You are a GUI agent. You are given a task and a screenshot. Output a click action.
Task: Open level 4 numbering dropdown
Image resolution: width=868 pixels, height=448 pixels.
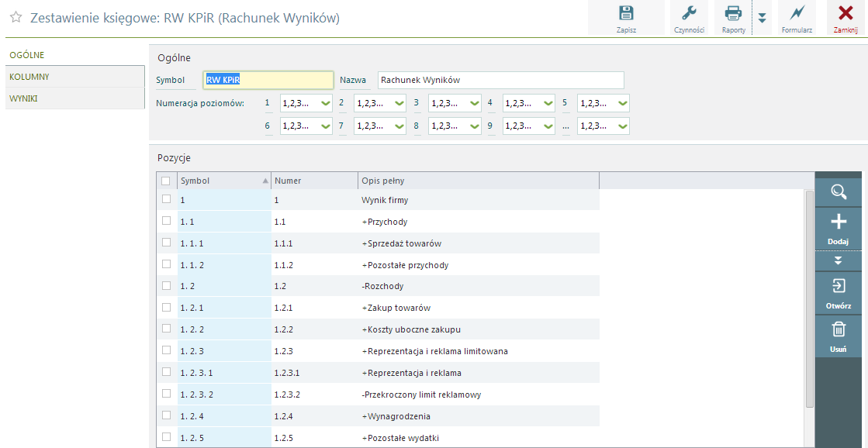(x=529, y=103)
